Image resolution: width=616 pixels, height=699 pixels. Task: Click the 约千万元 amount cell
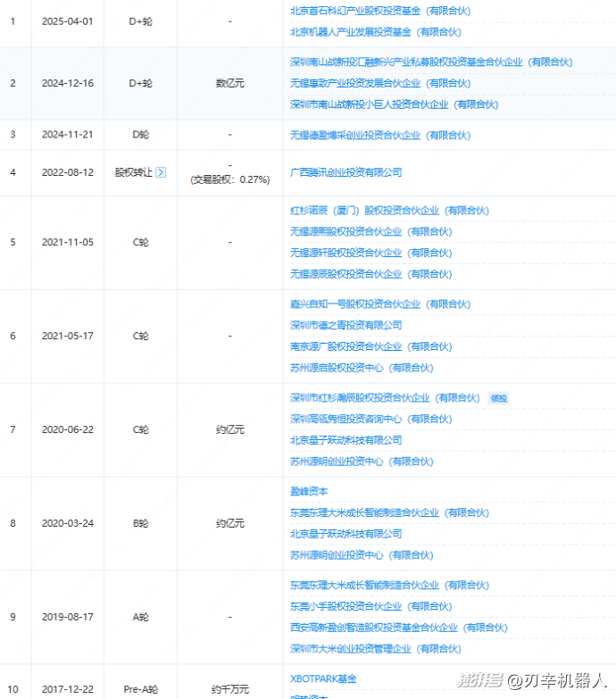click(x=230, y=689)
